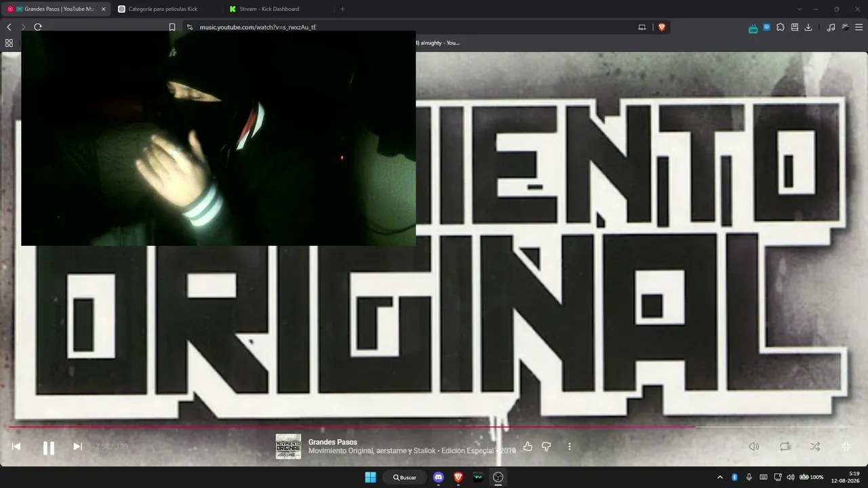Screen dimensions: 868x488
Task: Like the song with thumbs up
Action: coord(528,446)
